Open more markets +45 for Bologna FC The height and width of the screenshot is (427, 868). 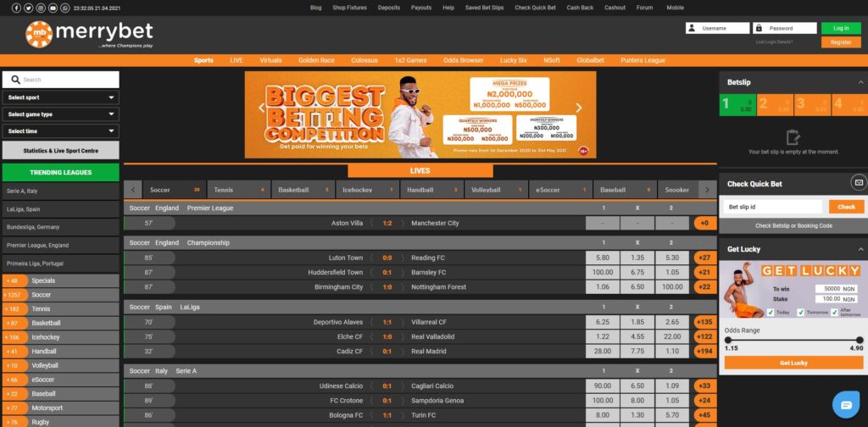(x=704, y=415)
